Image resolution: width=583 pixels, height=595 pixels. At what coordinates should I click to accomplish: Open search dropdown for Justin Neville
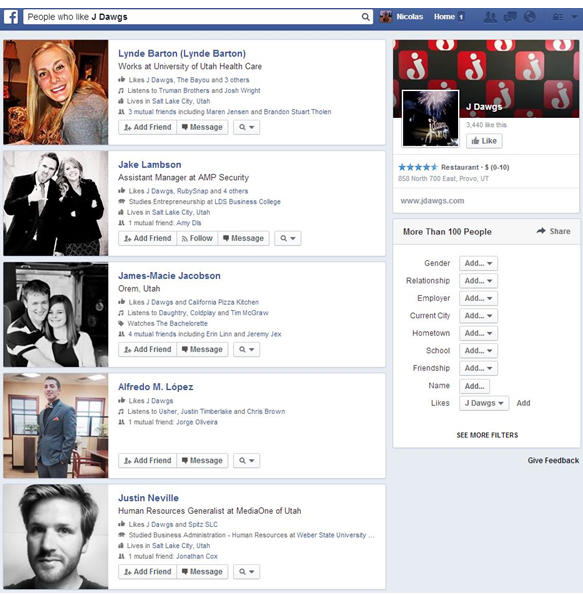click(x=246, y=572)
